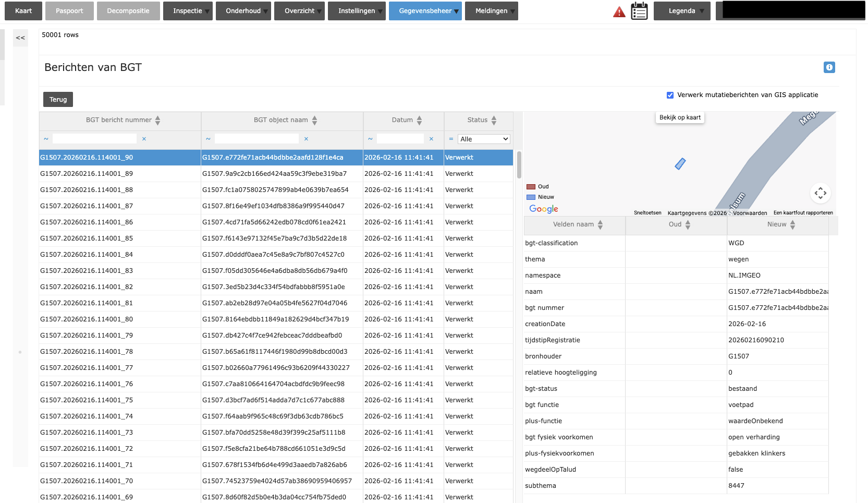Open the Kaart tab
Image resolution: width=868 pixels, height=503 pixels.
point(23,11)
